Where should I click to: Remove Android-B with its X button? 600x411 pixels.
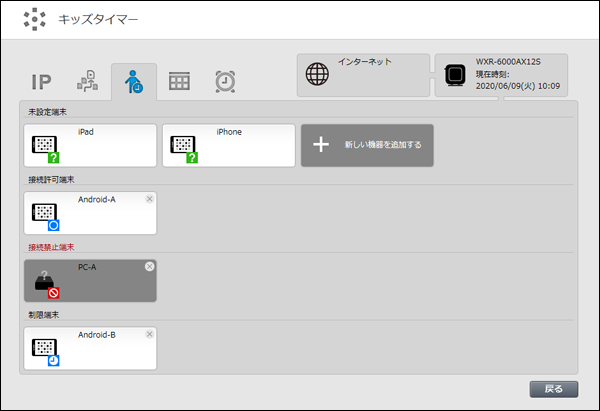tap(150, 334)
